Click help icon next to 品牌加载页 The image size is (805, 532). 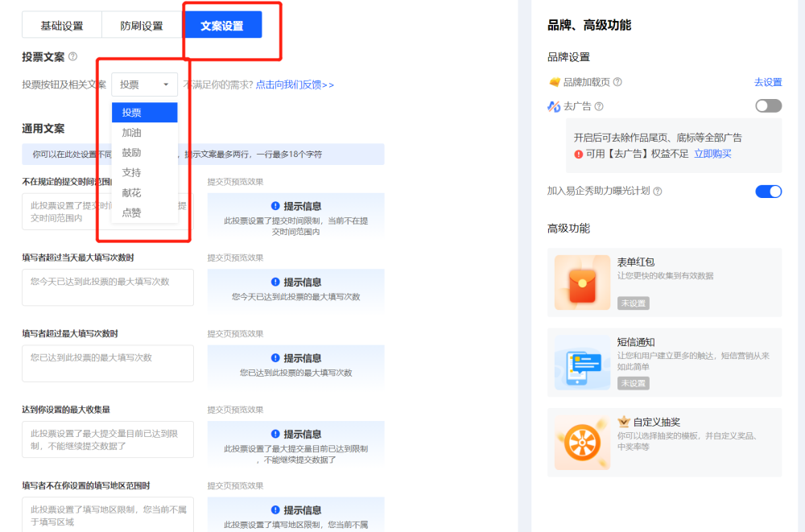[617, 82]
